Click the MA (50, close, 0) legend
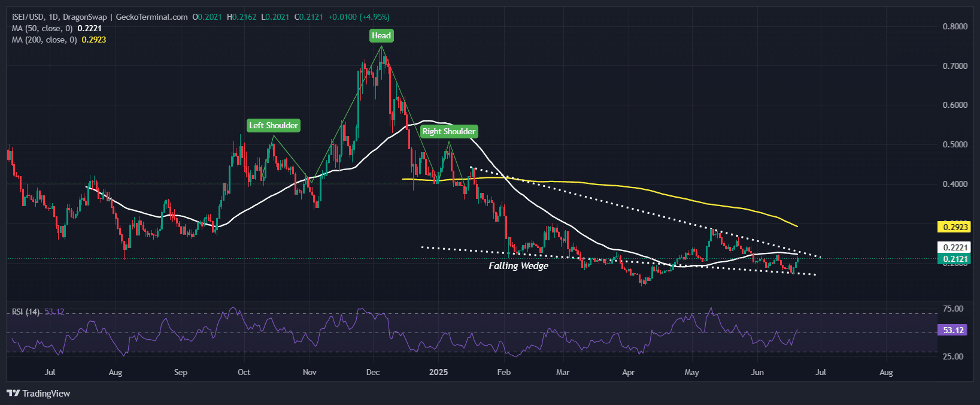This screenshot has width=980, height=405. point(57,28)
